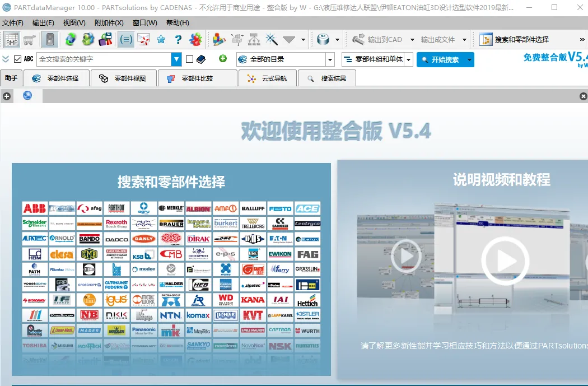The width and height of the screenshot is (588, 386).
Task: Close the assistant browser panel
Action: [x=583, y=96]
